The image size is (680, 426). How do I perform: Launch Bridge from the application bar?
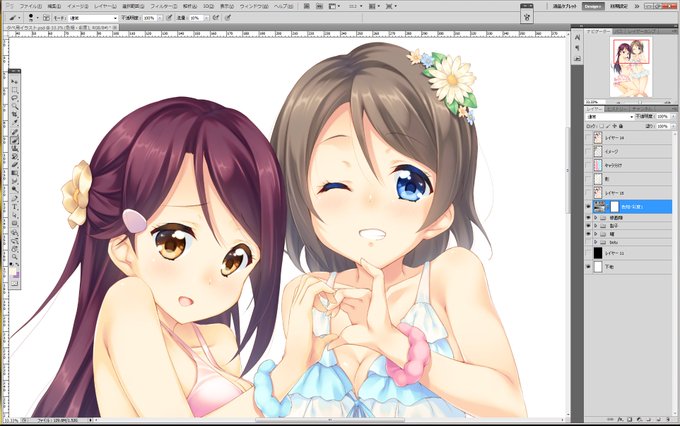tap(307, 6)
